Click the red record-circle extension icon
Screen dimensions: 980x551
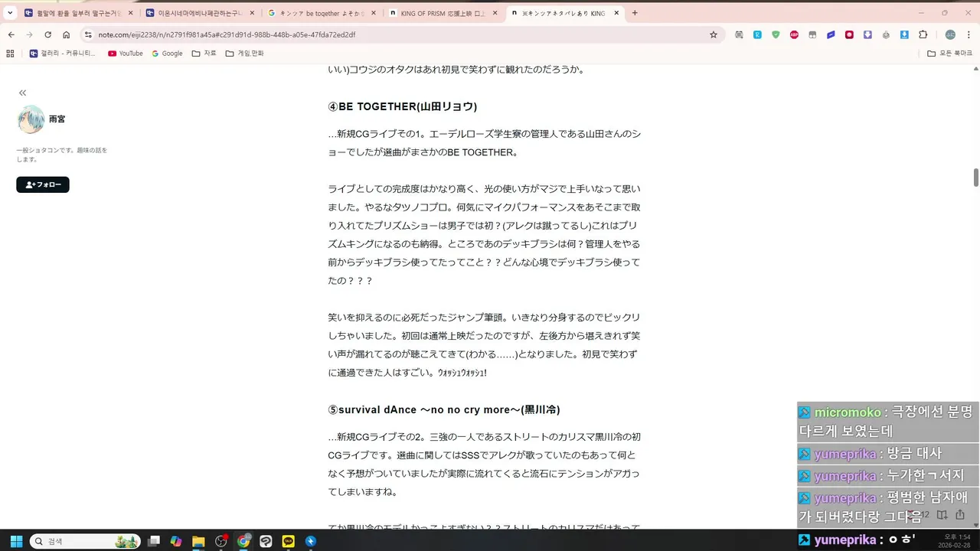(849, 34)
